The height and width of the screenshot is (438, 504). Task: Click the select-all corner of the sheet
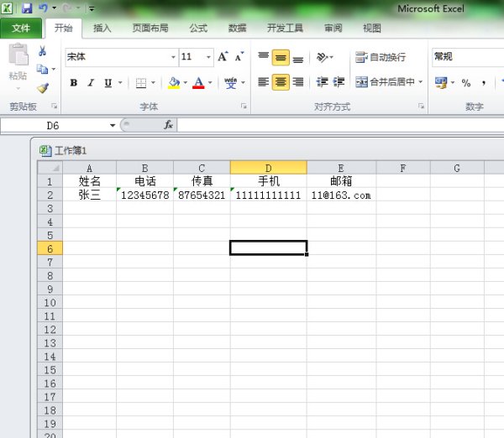point(50,167)
